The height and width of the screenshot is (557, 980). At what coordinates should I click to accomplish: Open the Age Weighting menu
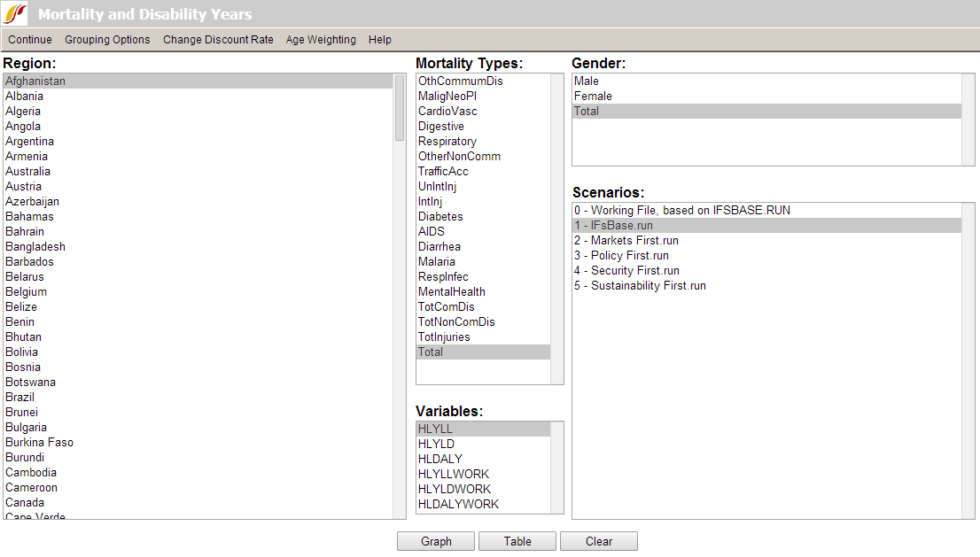321,40
